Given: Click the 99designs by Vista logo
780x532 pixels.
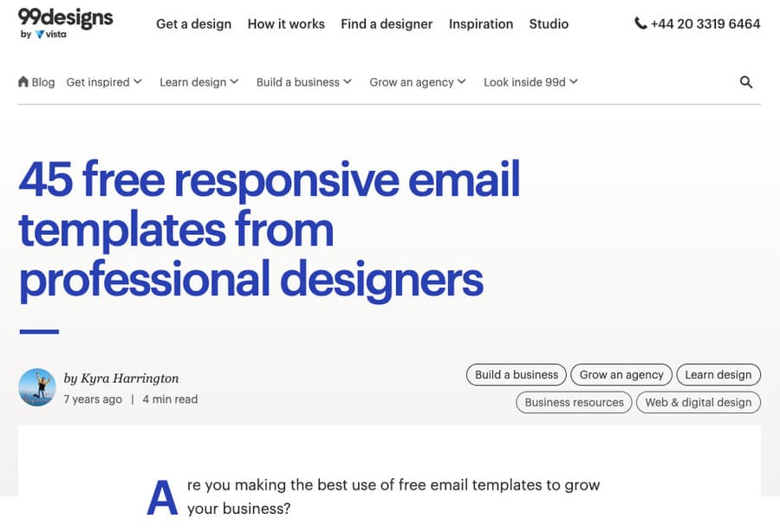Looking at the screenshot, I should coord(65,23).
